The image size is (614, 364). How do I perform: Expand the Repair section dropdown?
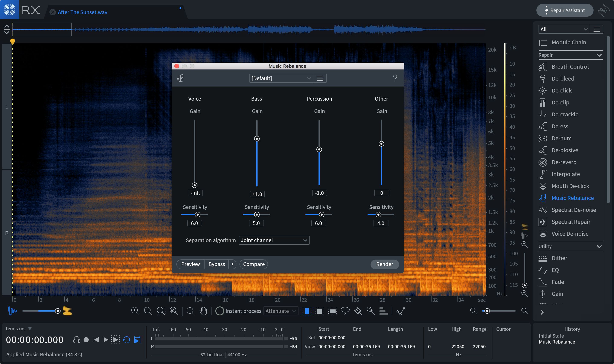coord(600,55)
